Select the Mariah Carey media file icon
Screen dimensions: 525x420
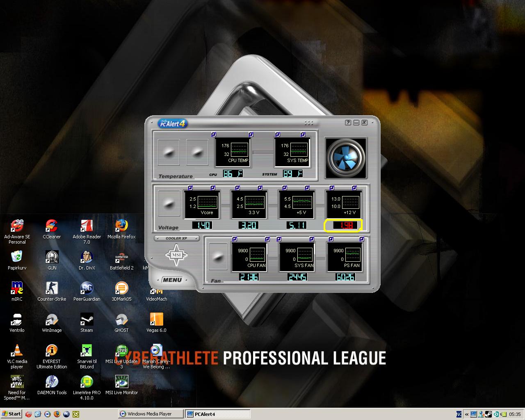(x=156, y=356)
